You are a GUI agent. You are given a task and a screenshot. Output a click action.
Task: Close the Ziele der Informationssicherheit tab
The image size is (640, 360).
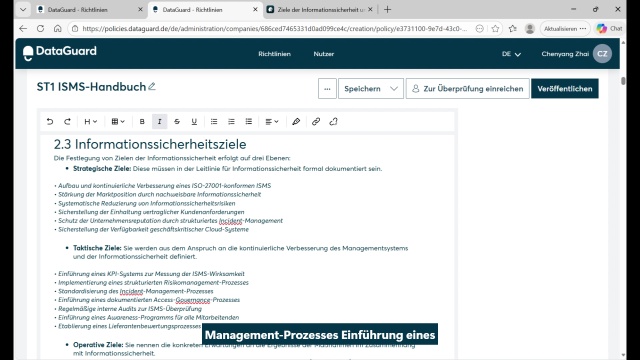click(x=370, y=9)
